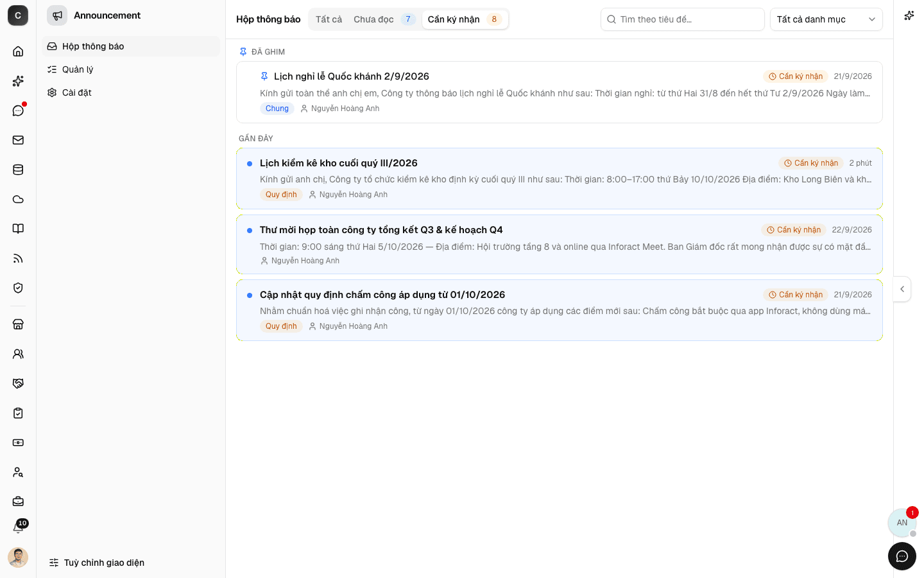Screen dimensions: 924x578
Task: Open the floating chat bubble button
Action: (x=902, y=556)
